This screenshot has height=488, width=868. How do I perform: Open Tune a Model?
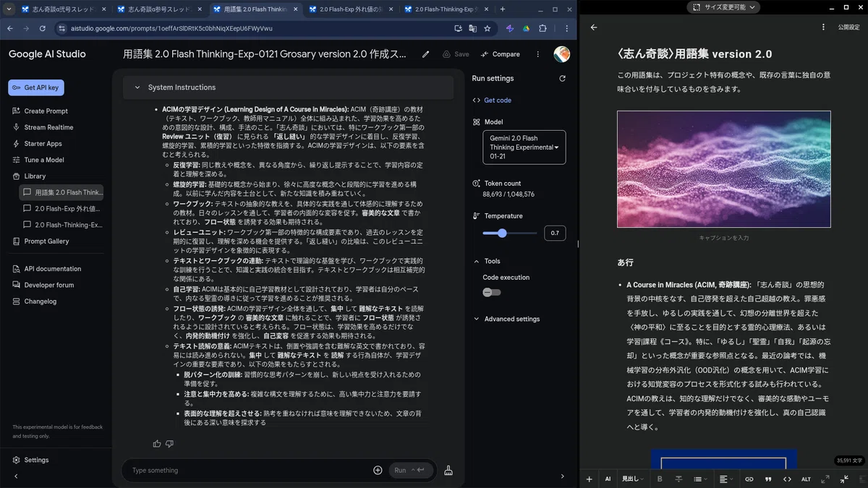point(43,160)
